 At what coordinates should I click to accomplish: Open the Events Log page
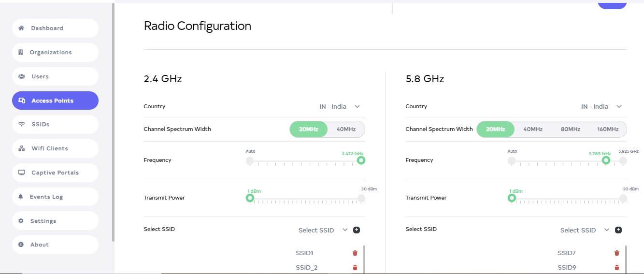click(46, 197)
